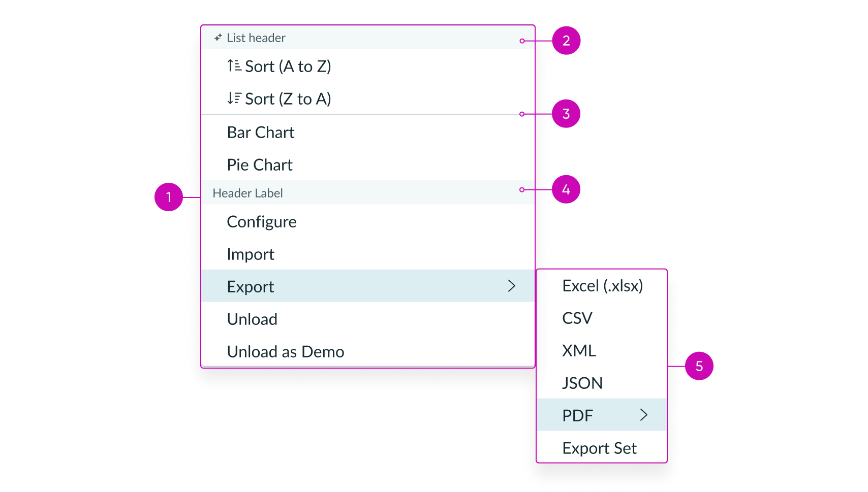Expand the PDF submenu arrow
Viewport: 868px width, 492px height.
(644, 415)
